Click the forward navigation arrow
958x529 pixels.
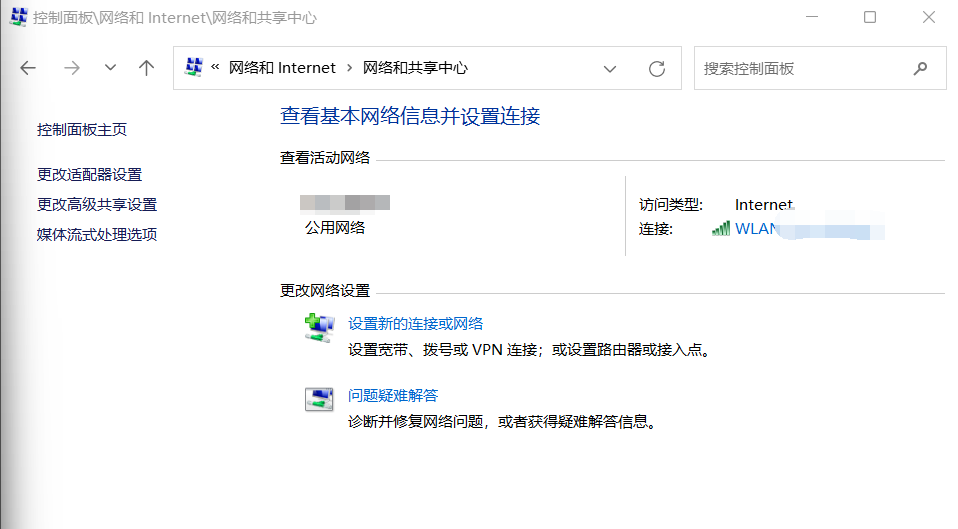pos(71,68)
